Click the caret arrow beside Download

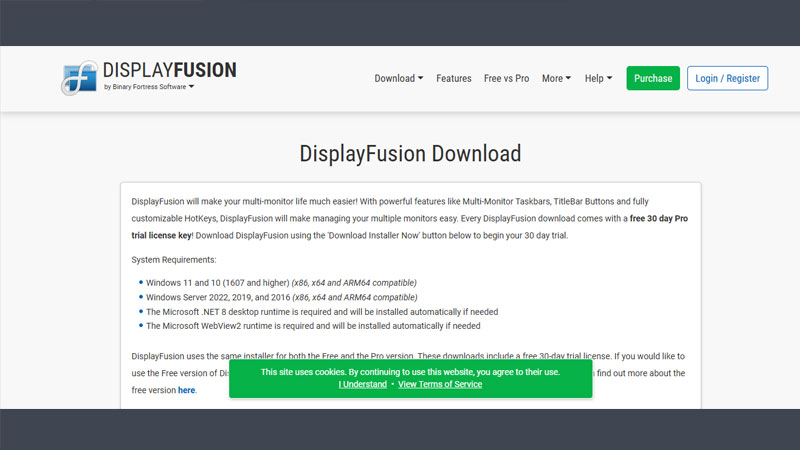tap(420, 78)
